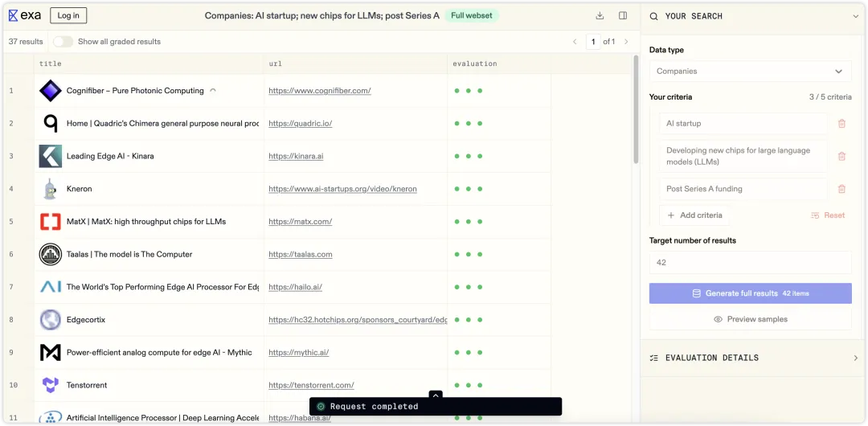Click the Mythic M logo

pyautogui.click(x=51, y=352)
